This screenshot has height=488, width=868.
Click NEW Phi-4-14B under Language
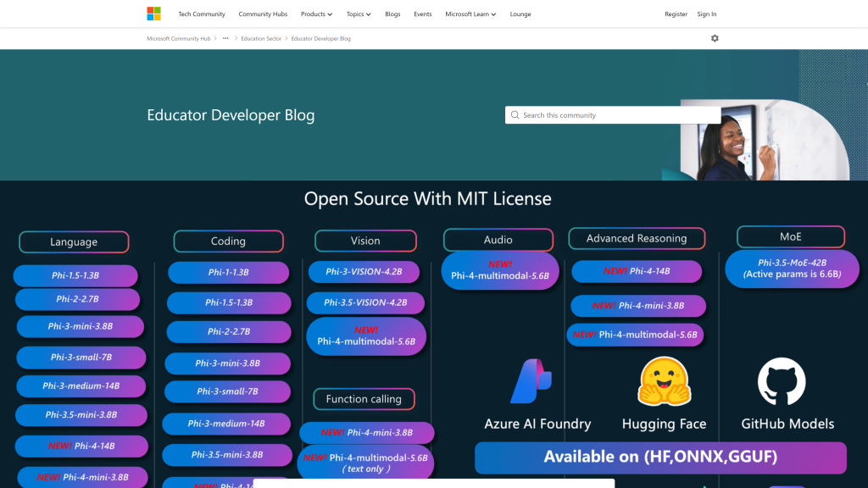tap(81, 446)
